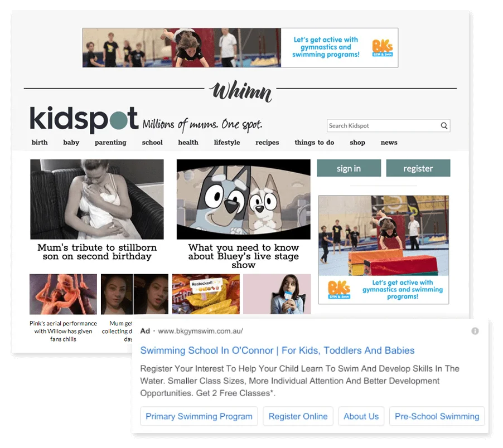Open the things to do menu
Screen dimensions: 503x448
click(x=315, y=142)
